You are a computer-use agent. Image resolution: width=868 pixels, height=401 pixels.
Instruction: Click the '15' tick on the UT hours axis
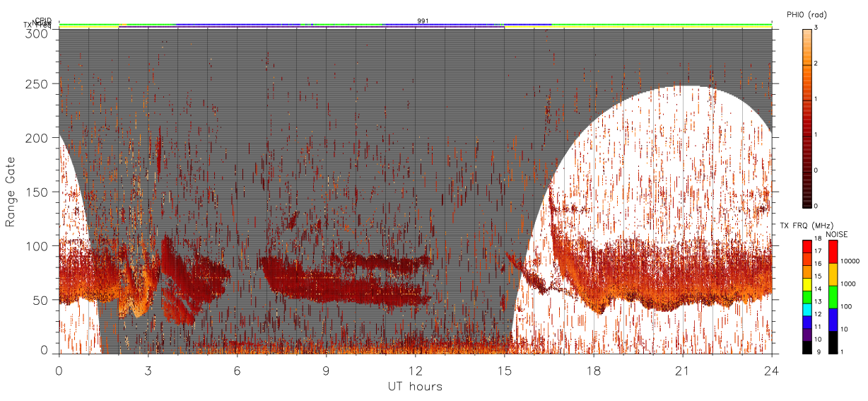[x=504, y=370]
